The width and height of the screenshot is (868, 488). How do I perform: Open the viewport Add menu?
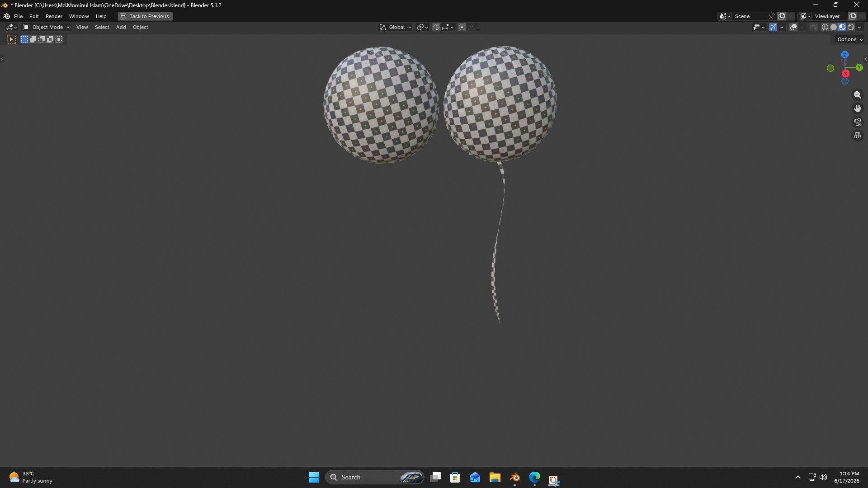121,27
